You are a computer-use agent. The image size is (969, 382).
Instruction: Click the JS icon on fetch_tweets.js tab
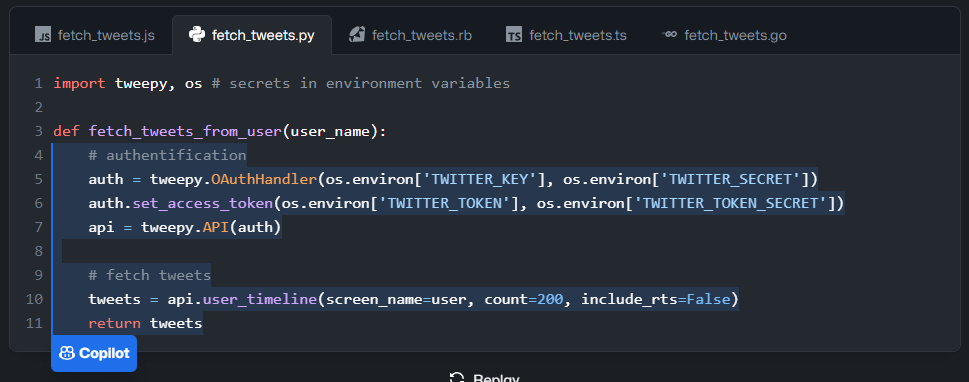[43, 35]
